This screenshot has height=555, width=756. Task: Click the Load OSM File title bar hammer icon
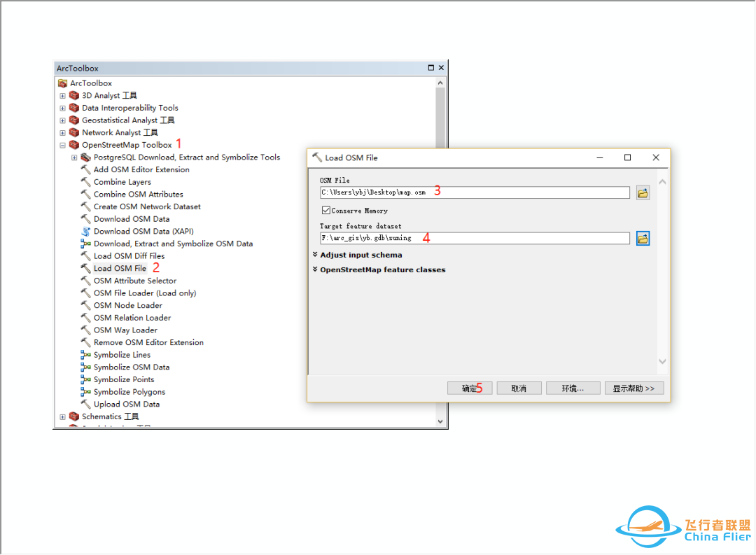(317, 157)
